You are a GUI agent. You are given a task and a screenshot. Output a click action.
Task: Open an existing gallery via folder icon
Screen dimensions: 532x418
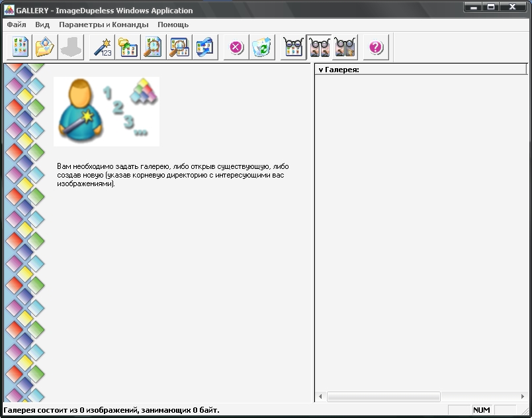(x=46, y=48)
